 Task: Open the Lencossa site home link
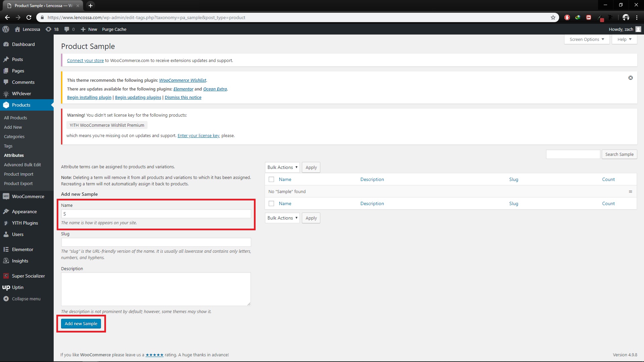[x=28, y=29]
